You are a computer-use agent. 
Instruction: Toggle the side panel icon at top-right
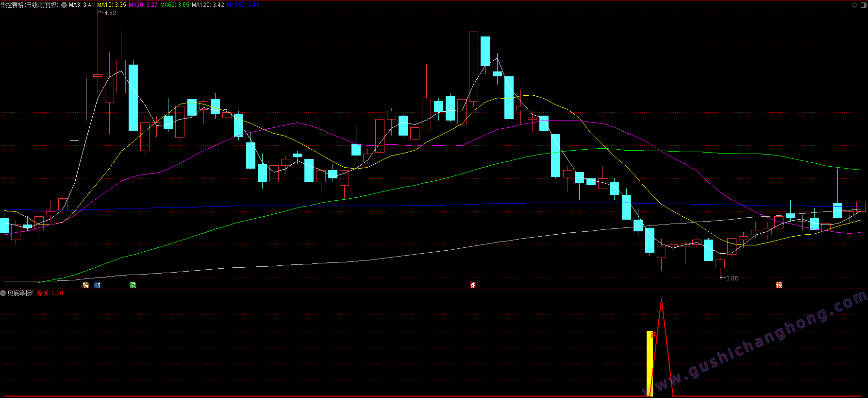click(863, 5)
